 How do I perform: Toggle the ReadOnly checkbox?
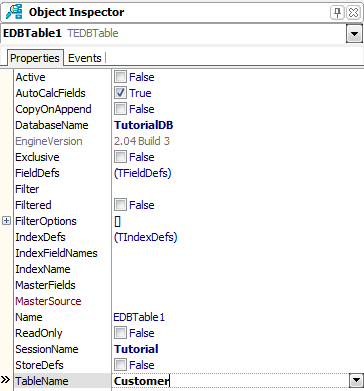point(120,333)
